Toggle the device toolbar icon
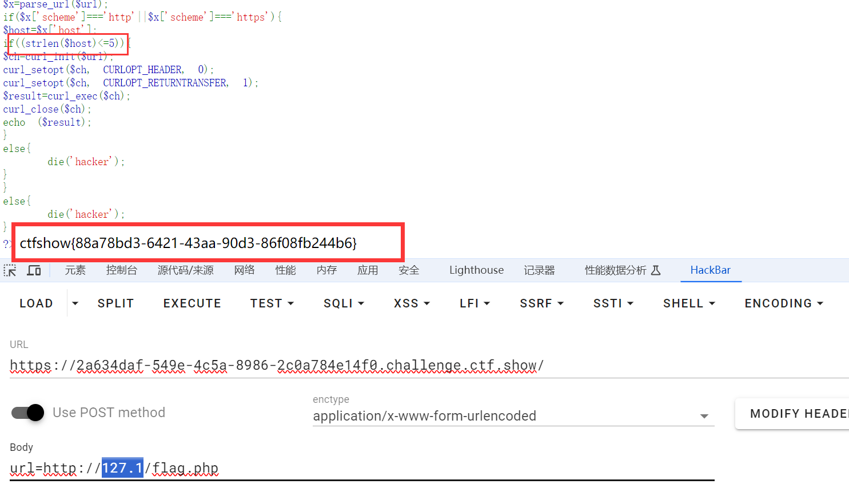The width and height of the screenshot is (849, 504). (34, 270)
